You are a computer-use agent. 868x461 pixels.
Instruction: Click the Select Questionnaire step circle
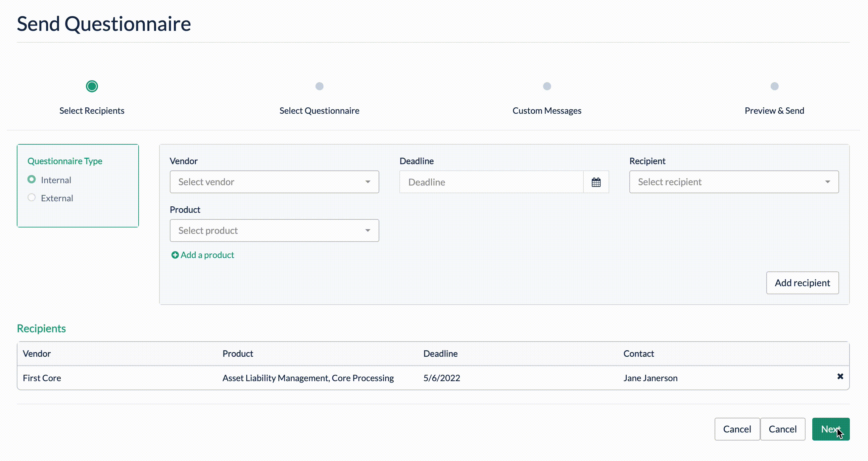(x=320, y=86)
